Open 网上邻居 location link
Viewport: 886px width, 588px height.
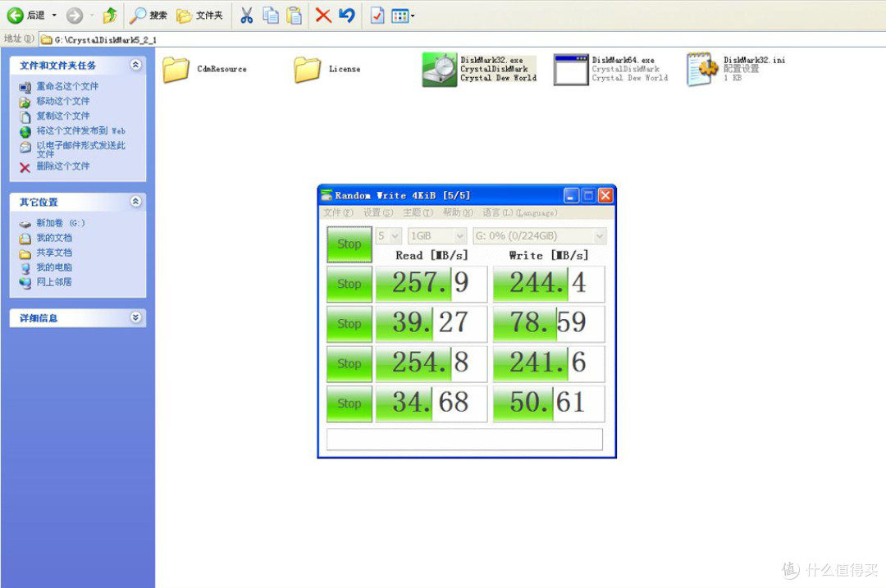[x=54, y=282]
